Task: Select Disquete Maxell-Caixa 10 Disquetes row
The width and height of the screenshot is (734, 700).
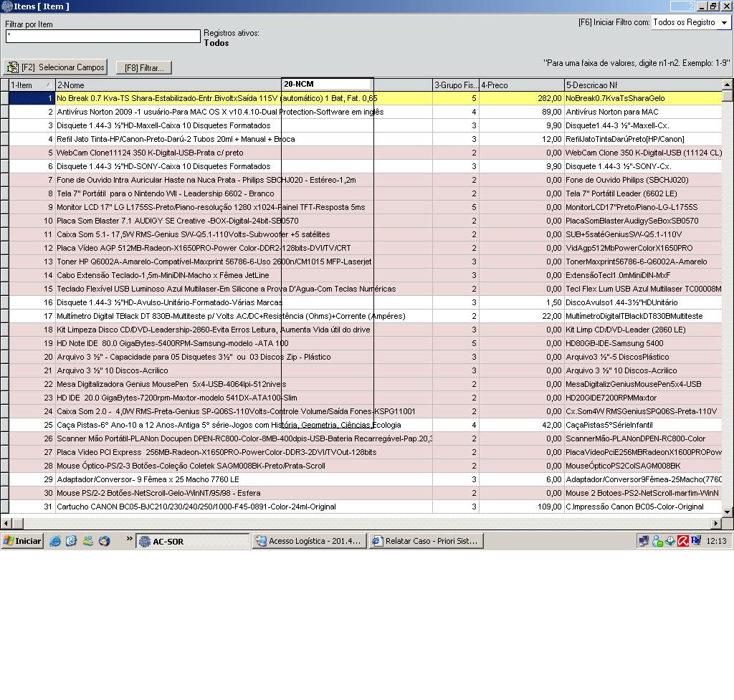Action: point(365,125)
